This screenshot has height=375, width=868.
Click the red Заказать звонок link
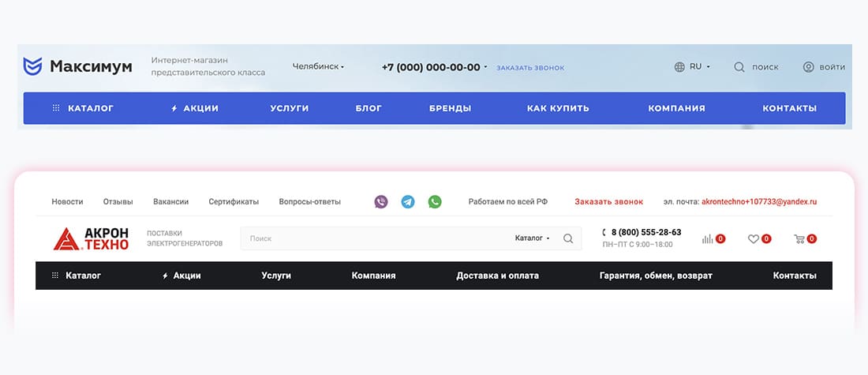608,202
